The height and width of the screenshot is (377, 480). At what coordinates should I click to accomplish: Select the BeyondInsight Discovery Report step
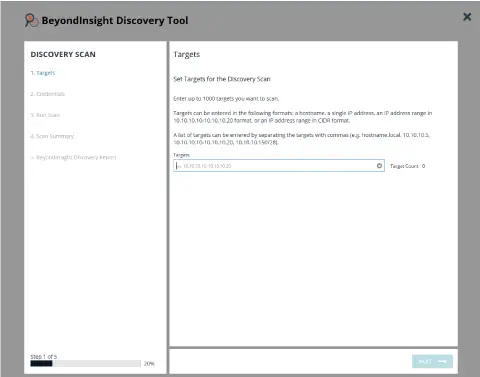tap(73, 157)
